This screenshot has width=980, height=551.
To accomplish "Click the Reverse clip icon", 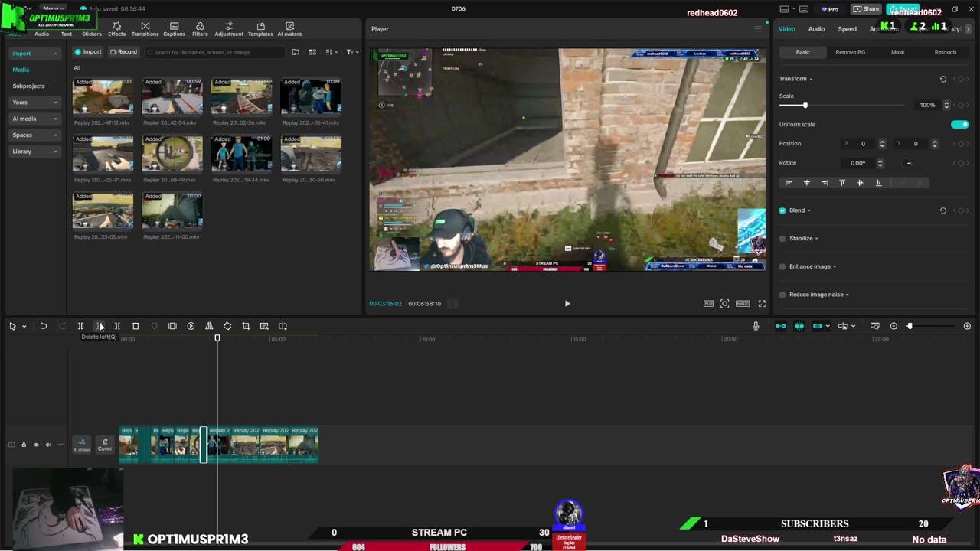I will point(191,326).
